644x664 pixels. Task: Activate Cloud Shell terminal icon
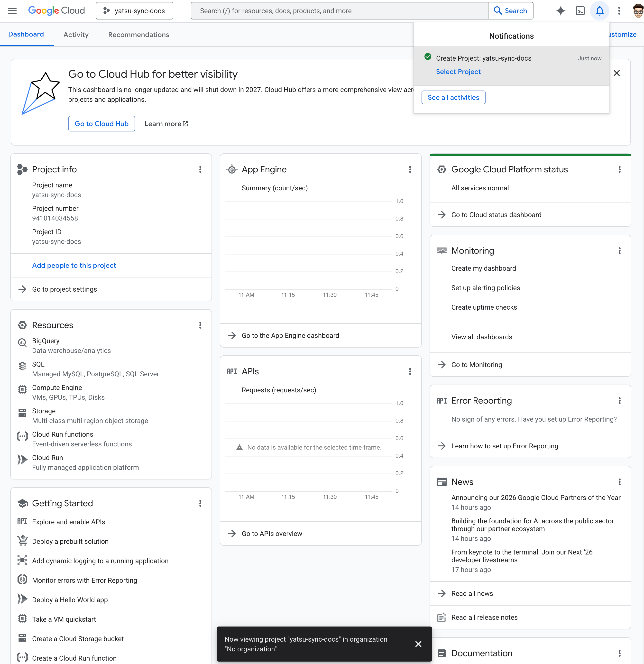click(x=580, y=11)
